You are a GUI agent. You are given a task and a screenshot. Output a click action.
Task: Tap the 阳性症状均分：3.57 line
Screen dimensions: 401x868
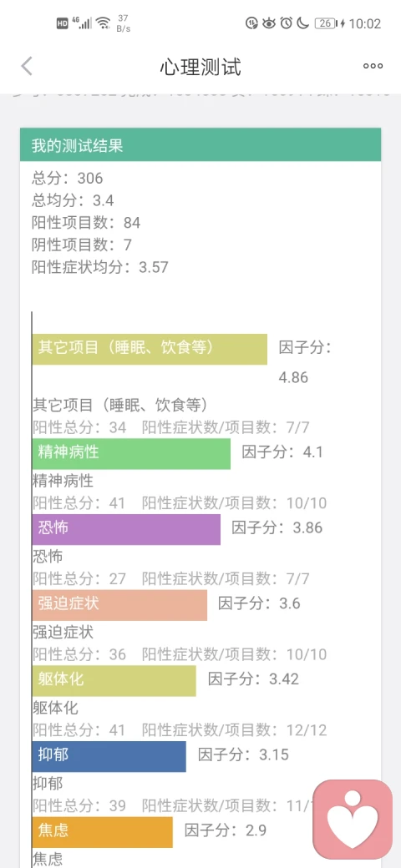click(100, 267)
